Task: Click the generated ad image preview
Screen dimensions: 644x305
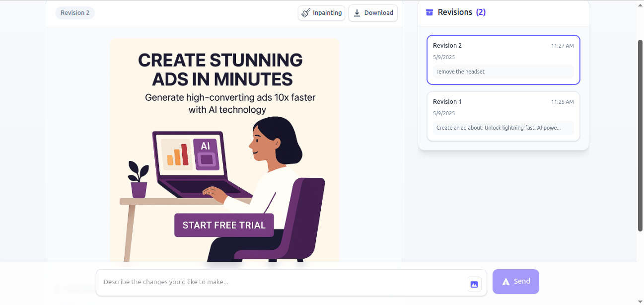Action: tap(224, 151)
